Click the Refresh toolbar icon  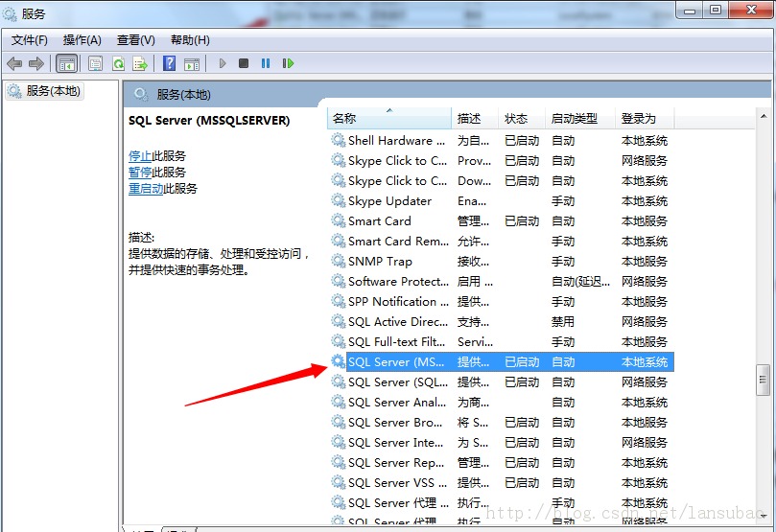[x=118, y=63]
